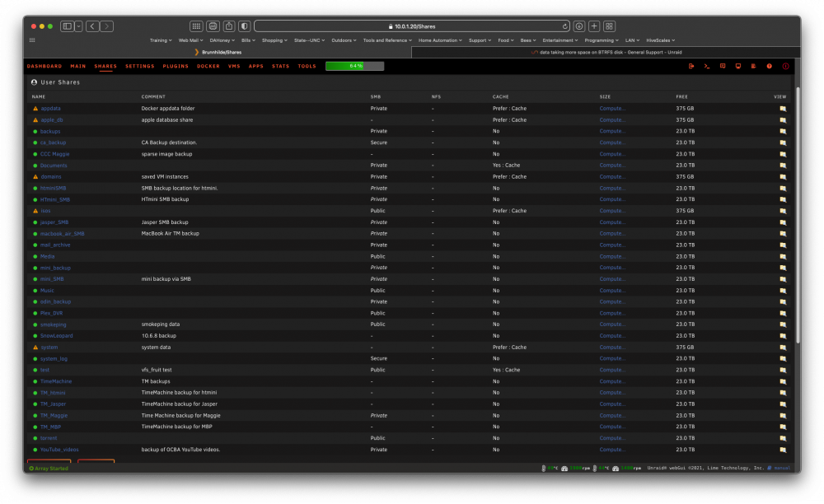Image resolution: width=824 pixels, height=504 pixels.
Task: Click the info monitor icon in header
Action: point(738,66)
